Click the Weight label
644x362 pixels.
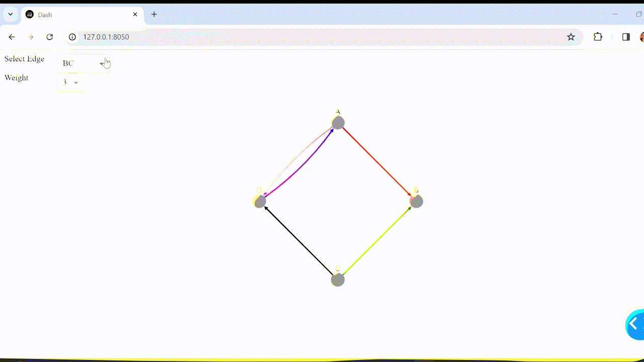click(17, 78)
